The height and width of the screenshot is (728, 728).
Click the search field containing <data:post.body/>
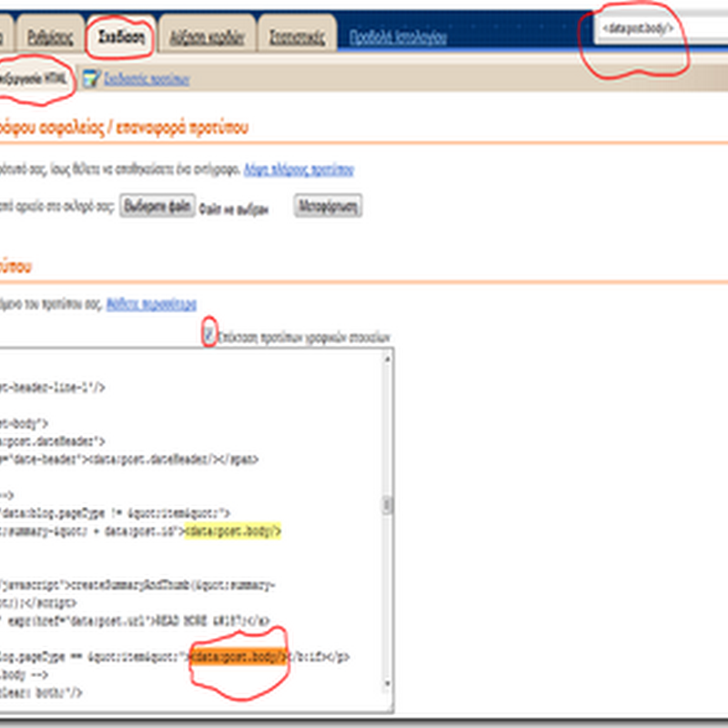[661, 29]
